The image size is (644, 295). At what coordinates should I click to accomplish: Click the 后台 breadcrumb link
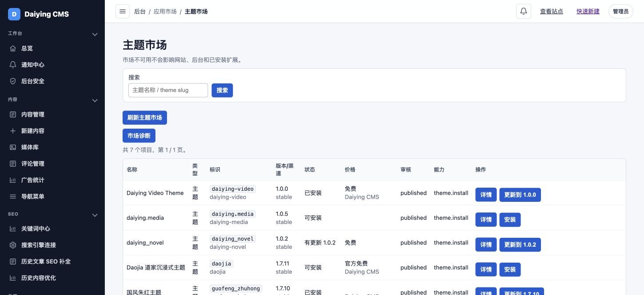(x=140, y=12)
